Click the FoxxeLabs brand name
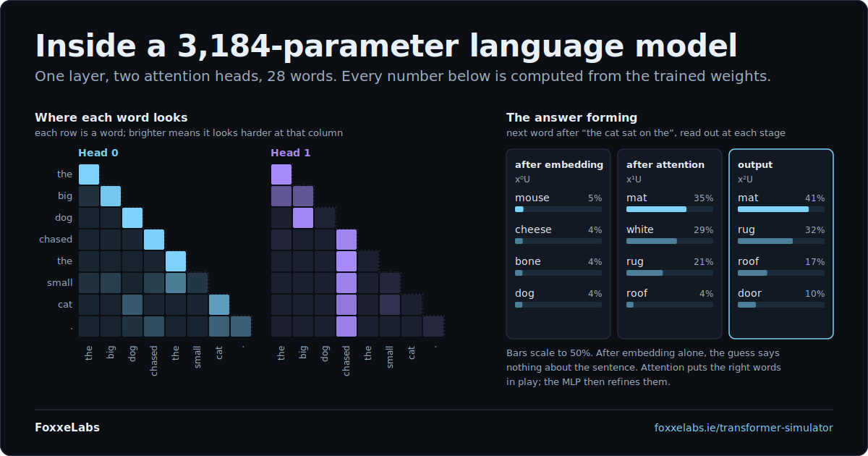Viewport: 868px width, 456px height. (x=67, y=428)
